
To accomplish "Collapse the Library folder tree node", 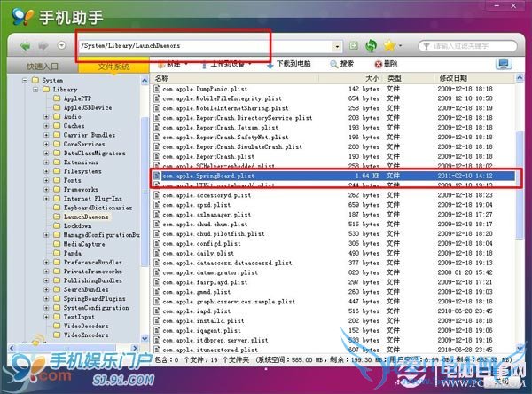I will click(35, 90).
